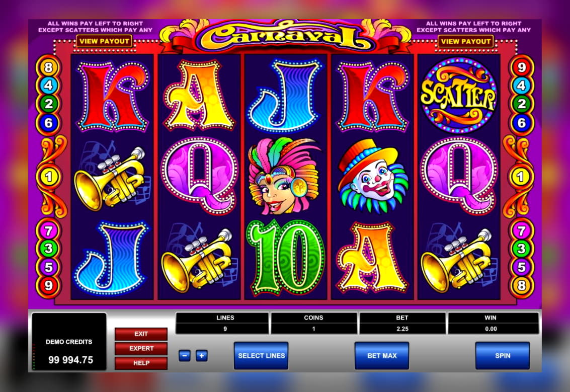570x392 pixels.
Task: Open the right View Payout table
Action: [x=466, y=41]
